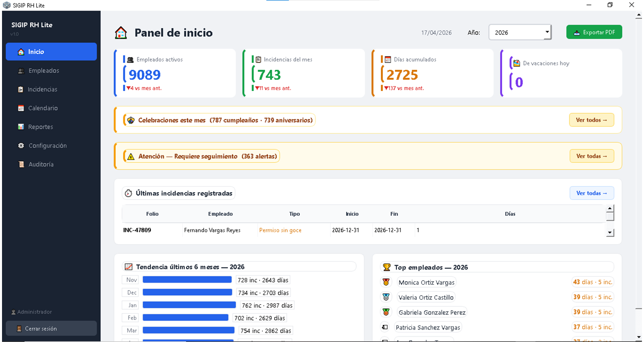Image resolution: width=644 pixels, height=342 pixels.
Task: Click the Días column header
Action: click(x=510, y=214)
